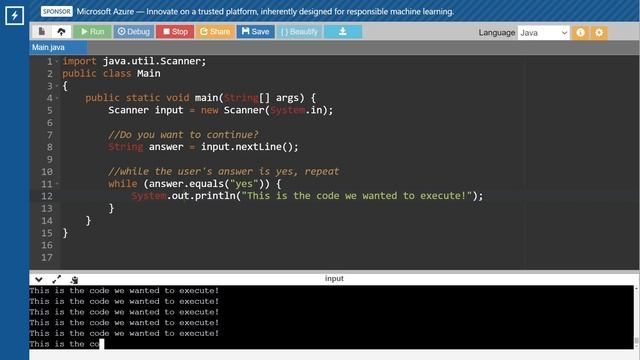
Task: Open the orange info icon button
Action: (580, 33)
